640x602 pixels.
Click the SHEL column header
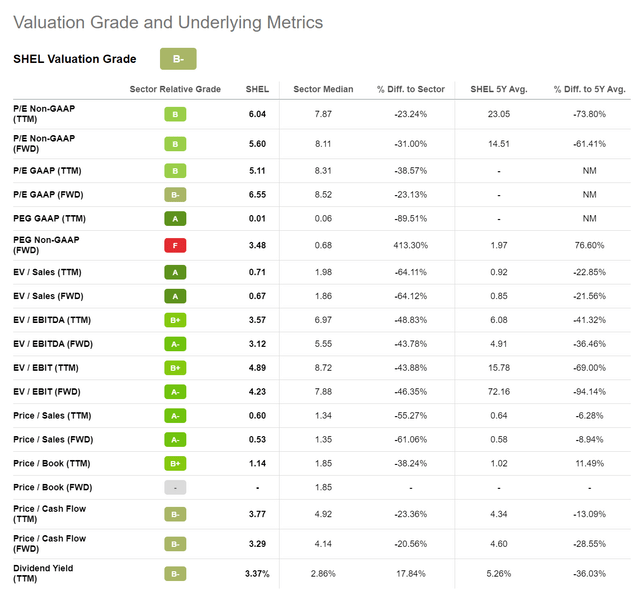point(257,90)
